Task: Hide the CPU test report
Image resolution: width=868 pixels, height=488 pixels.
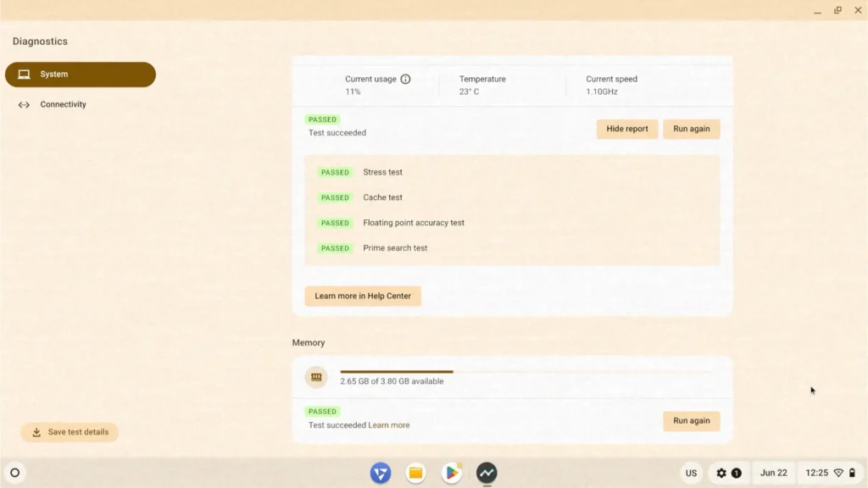Action: (x=626, y=129)
